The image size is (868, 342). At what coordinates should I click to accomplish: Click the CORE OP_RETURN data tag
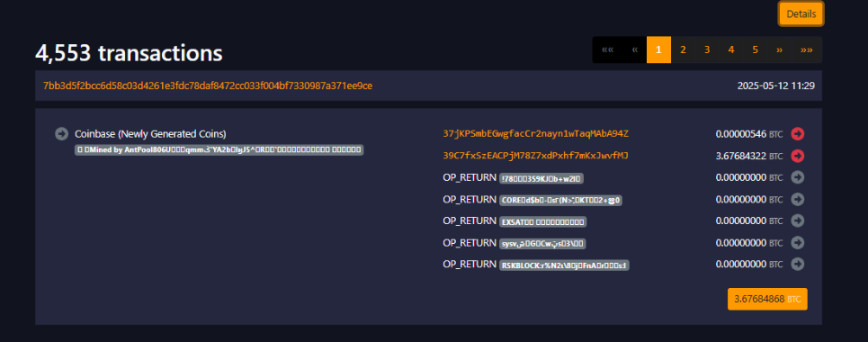coord(560,200)
